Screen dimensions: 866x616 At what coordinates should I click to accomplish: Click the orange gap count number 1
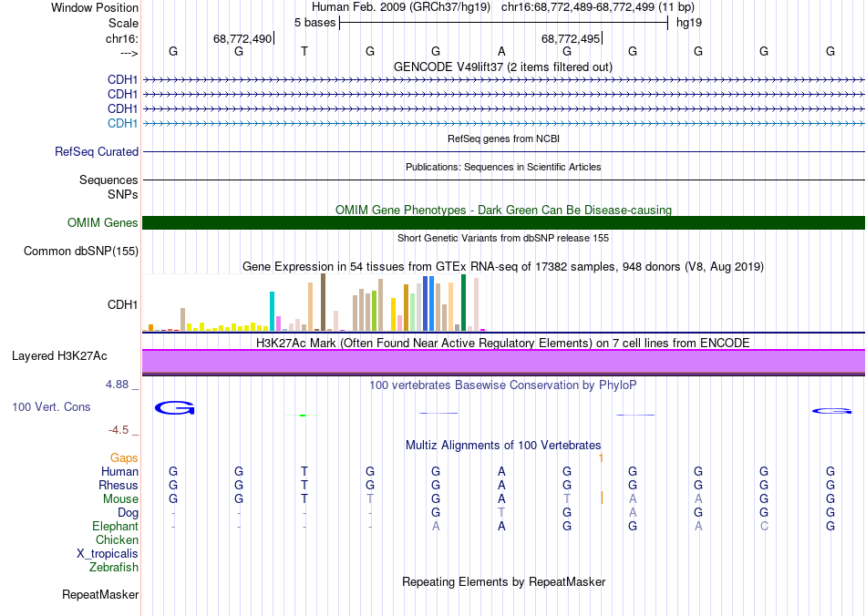(x=601, y=457)
